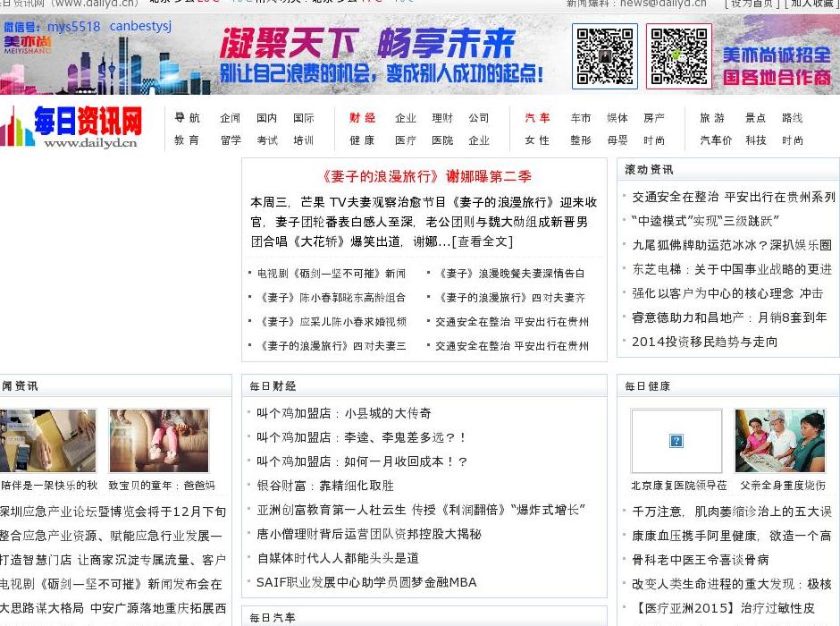Screen dimensions: 840x626
Task: Go to the 科技 section
Action: point(755,140)
